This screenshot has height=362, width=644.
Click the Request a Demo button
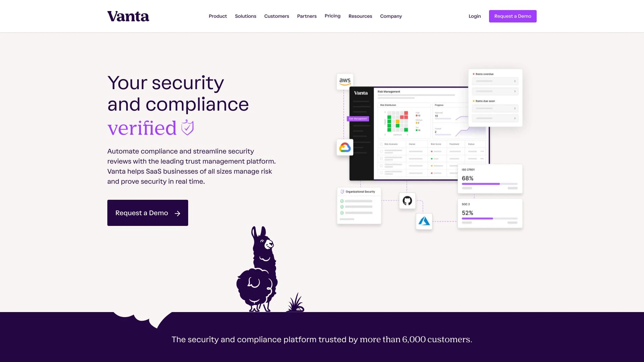pos(148,213)
